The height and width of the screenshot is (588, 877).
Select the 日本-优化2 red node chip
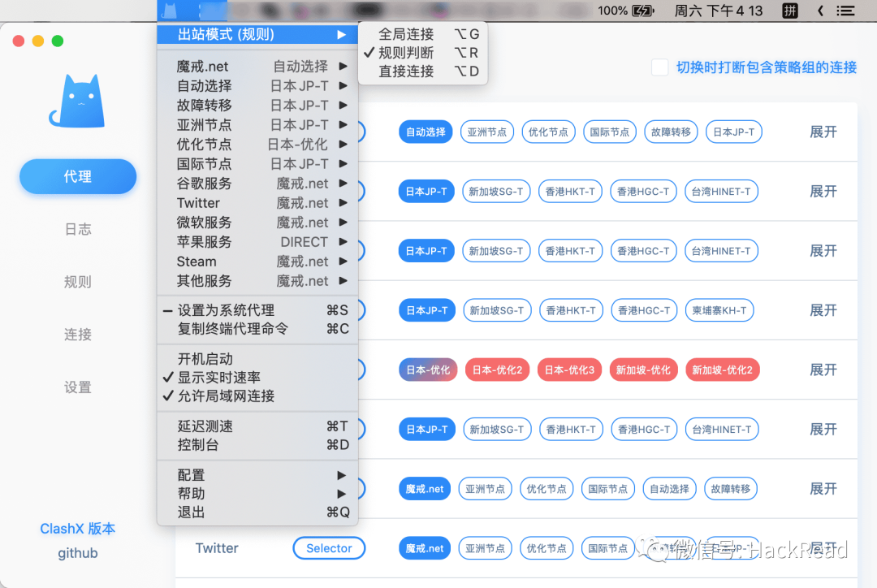tap(497, 370)
